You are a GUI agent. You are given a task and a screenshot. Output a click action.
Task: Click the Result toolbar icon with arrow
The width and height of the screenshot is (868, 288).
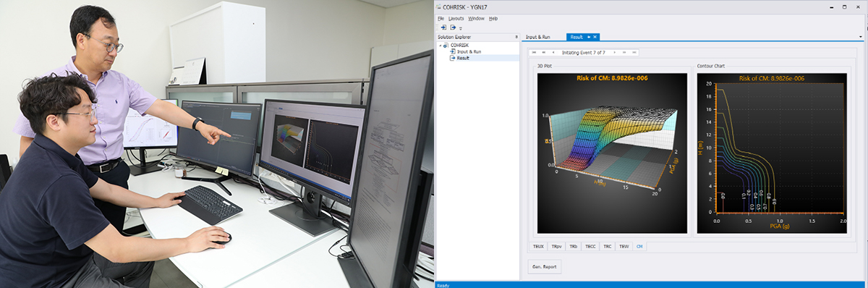point(453,27)
